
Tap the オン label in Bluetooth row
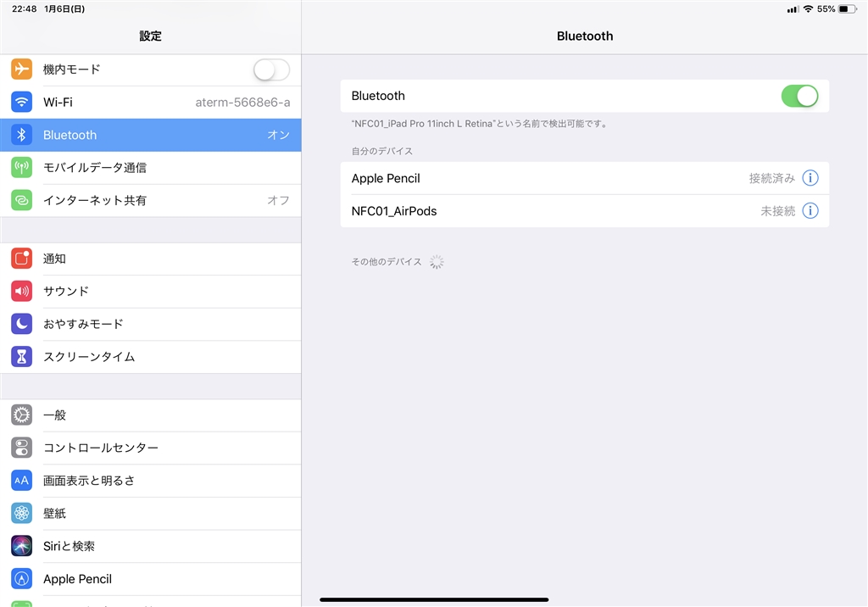tap(278, 135)
